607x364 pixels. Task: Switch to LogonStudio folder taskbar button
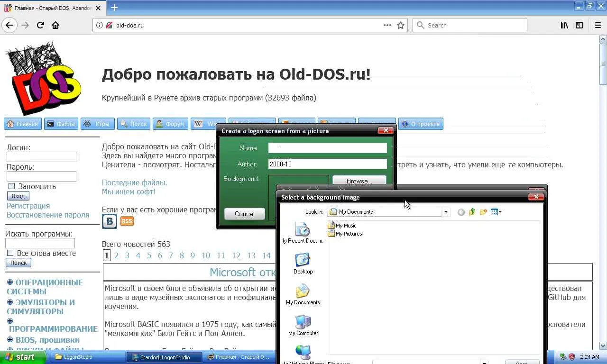pyautogui.click(x=88, y=357)
